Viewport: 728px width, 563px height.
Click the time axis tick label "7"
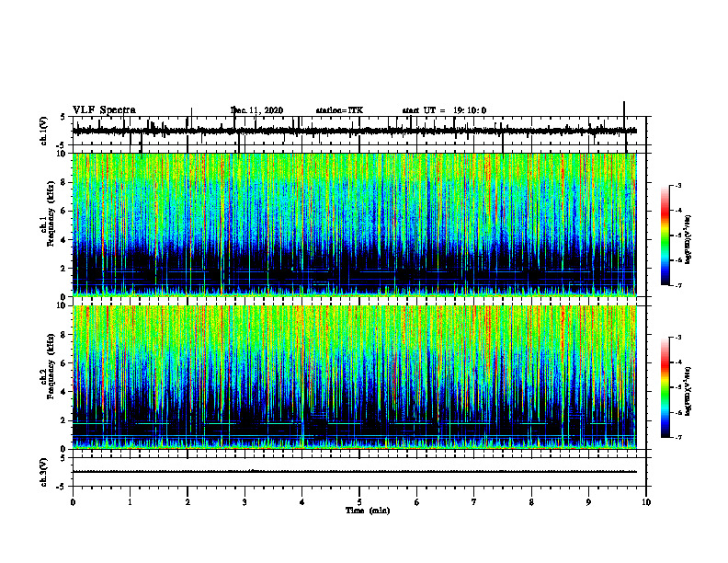point(474,502)
